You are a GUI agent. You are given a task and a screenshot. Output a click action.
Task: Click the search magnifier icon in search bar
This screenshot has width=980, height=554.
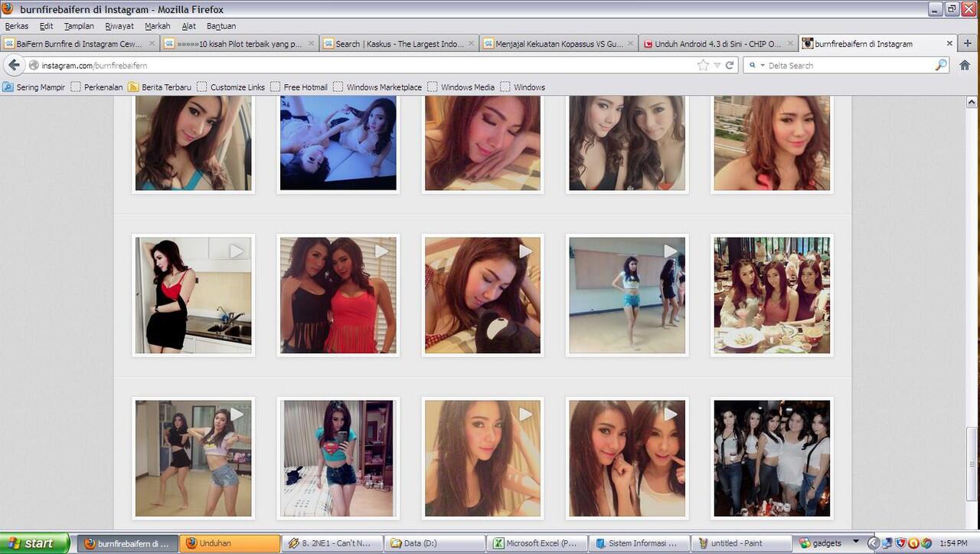tap(941, 65)
